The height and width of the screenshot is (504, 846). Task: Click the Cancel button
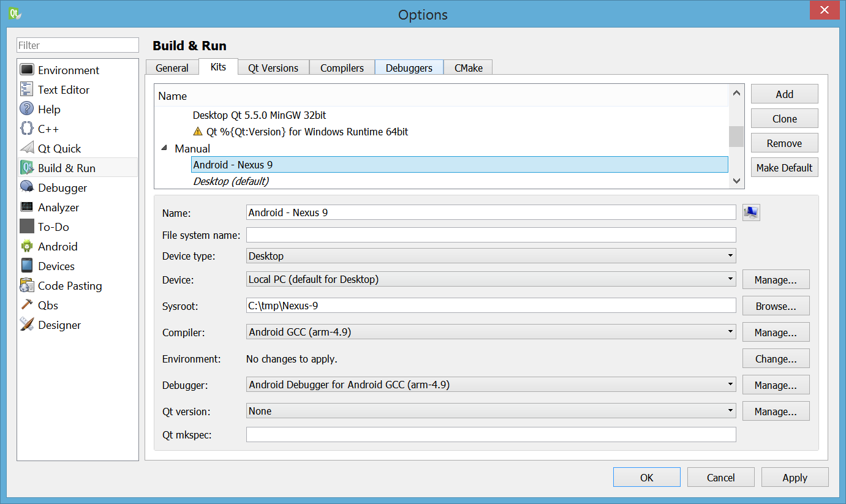pos(721,477)
